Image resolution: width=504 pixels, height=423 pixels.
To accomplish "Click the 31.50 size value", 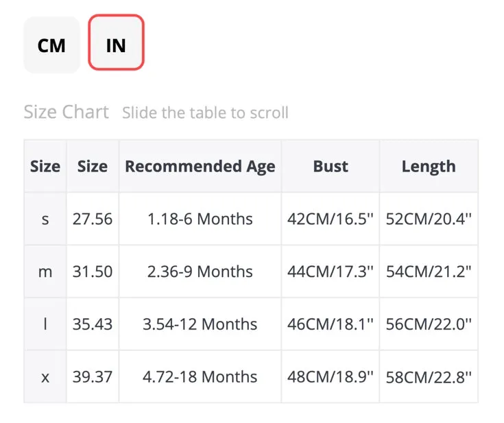I will tap(93, 271).
